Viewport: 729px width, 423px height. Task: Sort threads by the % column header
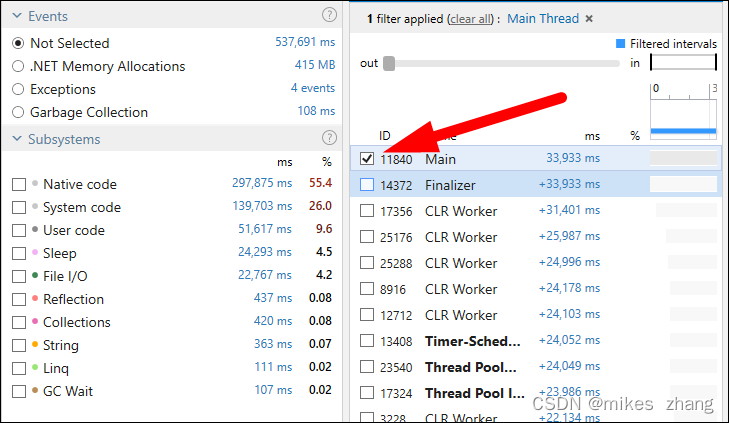pos(635,136)
